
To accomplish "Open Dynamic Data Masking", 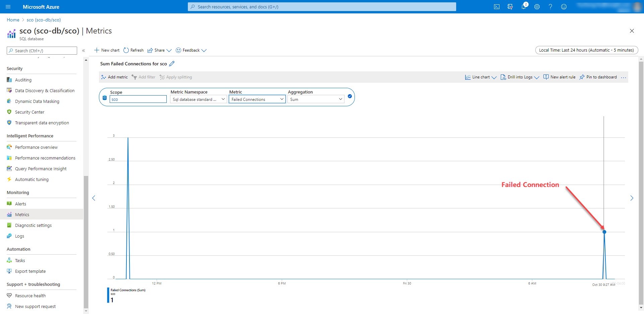I will (37, 101).
